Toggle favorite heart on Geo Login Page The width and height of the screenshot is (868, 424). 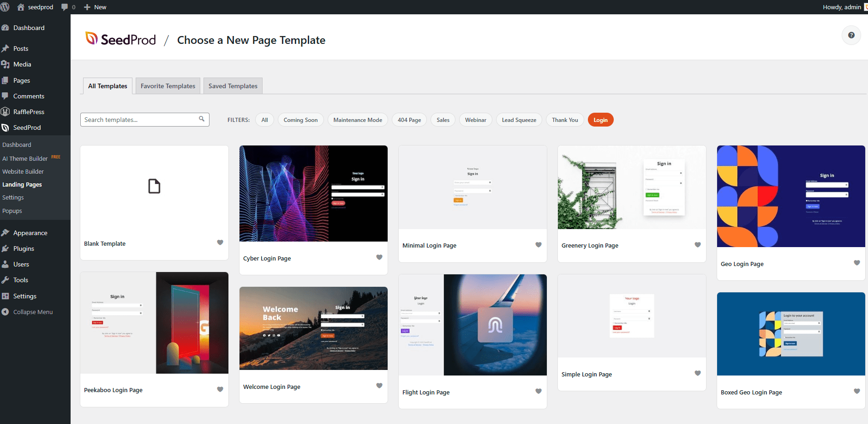click(856, 263)
